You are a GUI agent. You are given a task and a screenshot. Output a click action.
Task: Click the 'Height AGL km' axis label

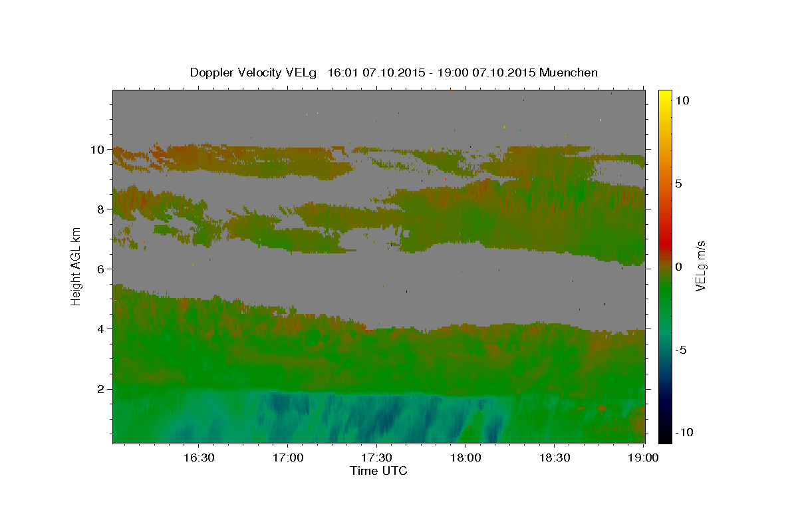76,265
